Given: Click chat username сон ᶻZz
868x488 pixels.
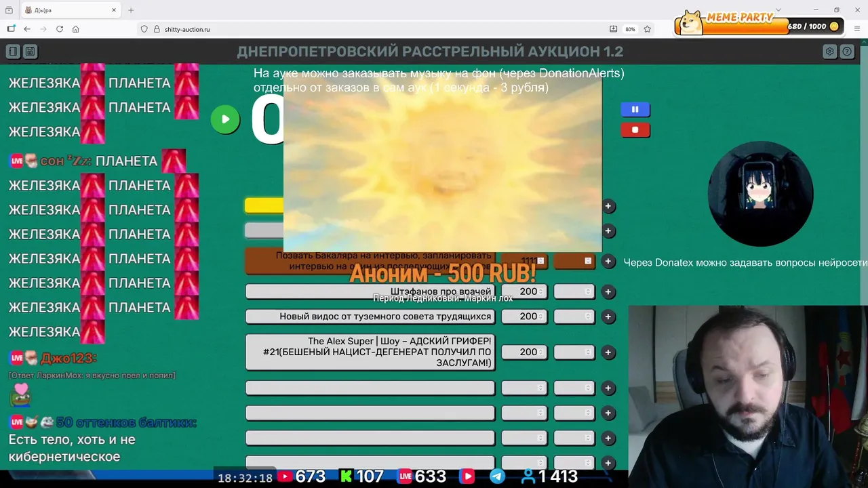Looking at the screenshot, I should coord(66,161).
